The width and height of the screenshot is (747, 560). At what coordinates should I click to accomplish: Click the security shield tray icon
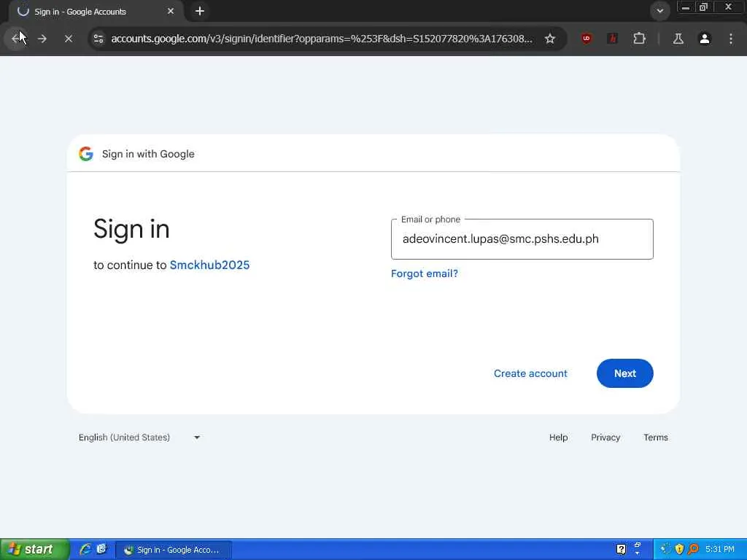pos(679,550)
